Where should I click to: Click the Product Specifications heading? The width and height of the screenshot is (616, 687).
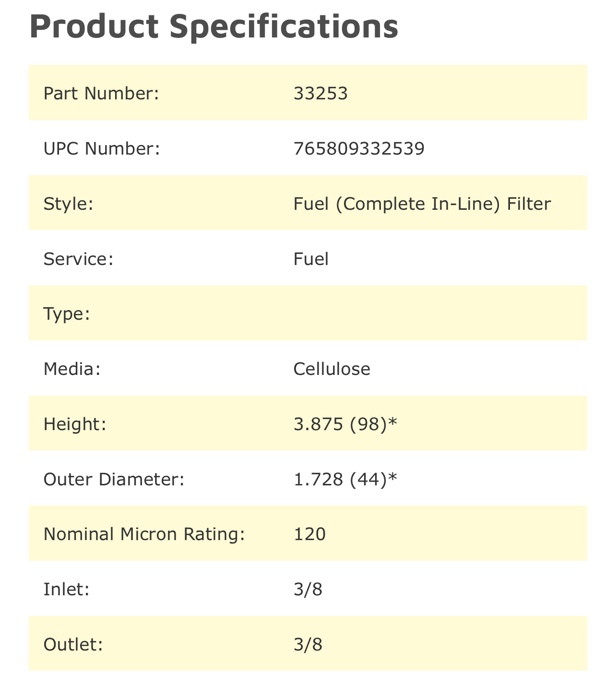pos(213,26)
